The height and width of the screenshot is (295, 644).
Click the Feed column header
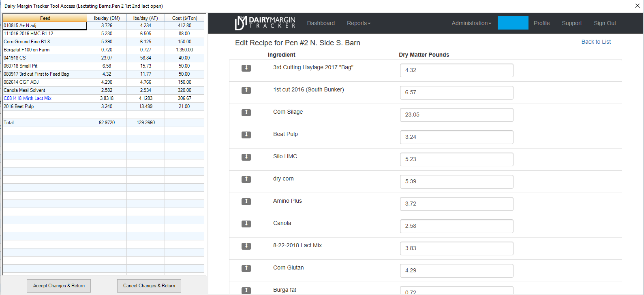point(45,18)
